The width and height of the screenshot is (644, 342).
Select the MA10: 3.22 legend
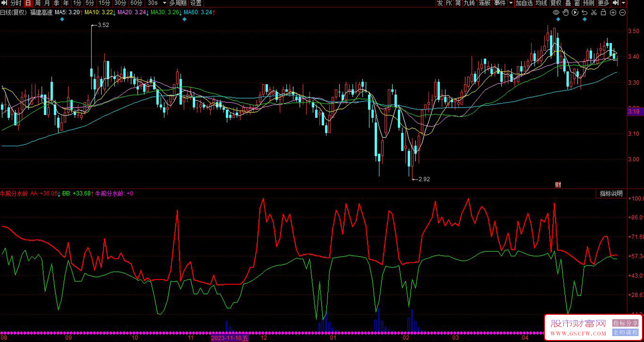pos(100,12)
